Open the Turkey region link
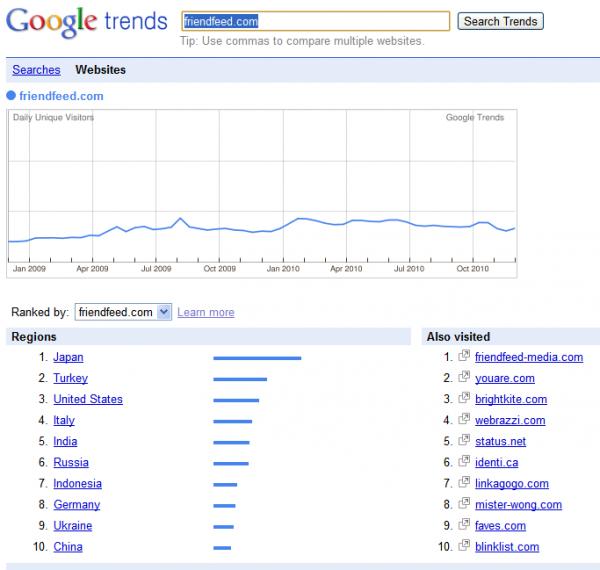The width and height of the screenshot is (600, 570). click(x=71, y=378)
